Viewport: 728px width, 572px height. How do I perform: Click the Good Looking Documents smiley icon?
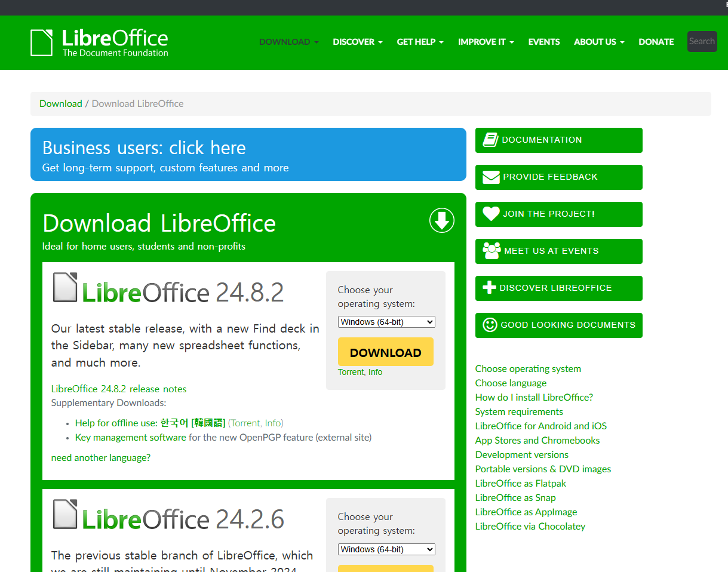click(490, 325)
